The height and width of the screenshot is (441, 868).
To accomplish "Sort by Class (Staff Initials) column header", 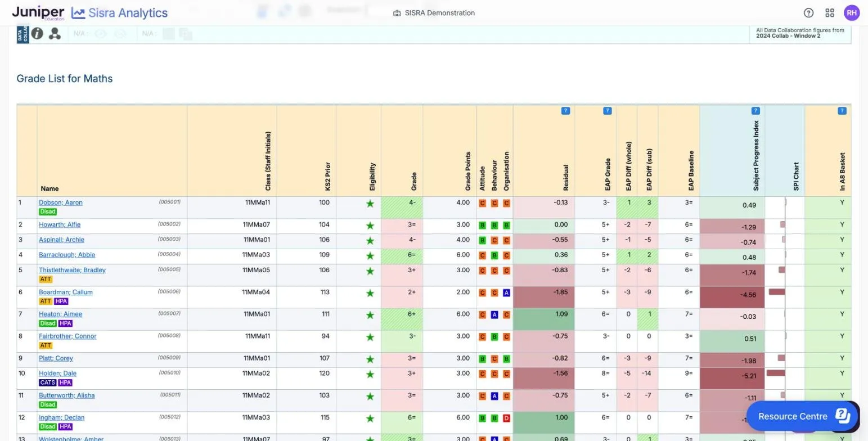I will pyautogui.click(x=268, y=161).
